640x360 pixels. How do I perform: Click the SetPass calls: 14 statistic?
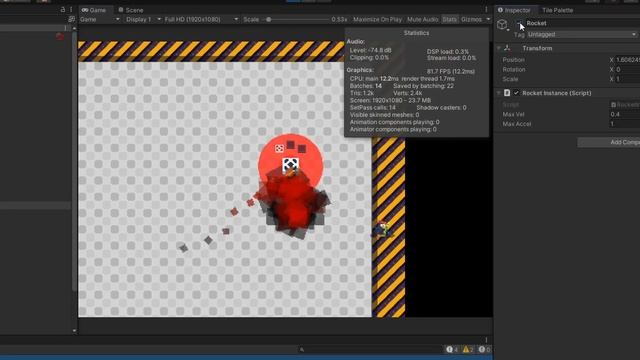373,107
